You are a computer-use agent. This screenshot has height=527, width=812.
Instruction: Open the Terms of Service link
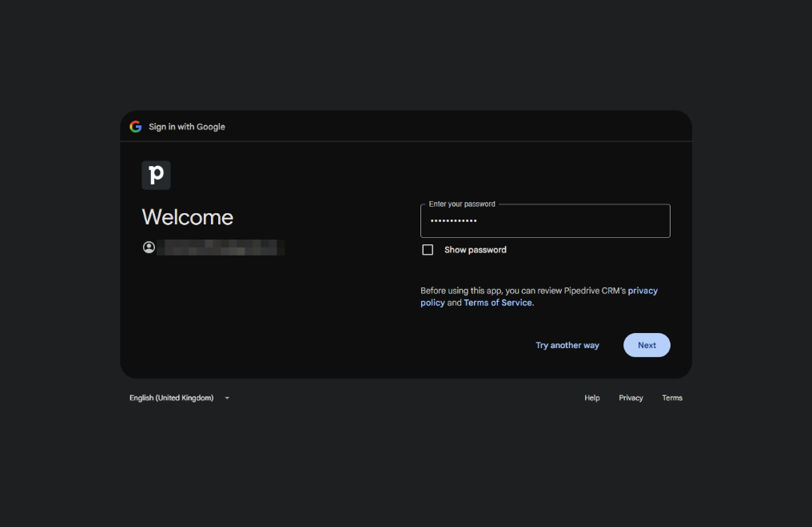[498, 303]
